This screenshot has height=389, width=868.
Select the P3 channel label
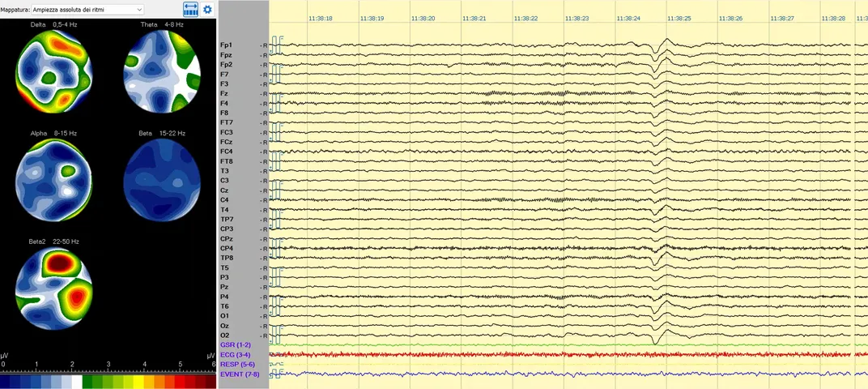224,277
